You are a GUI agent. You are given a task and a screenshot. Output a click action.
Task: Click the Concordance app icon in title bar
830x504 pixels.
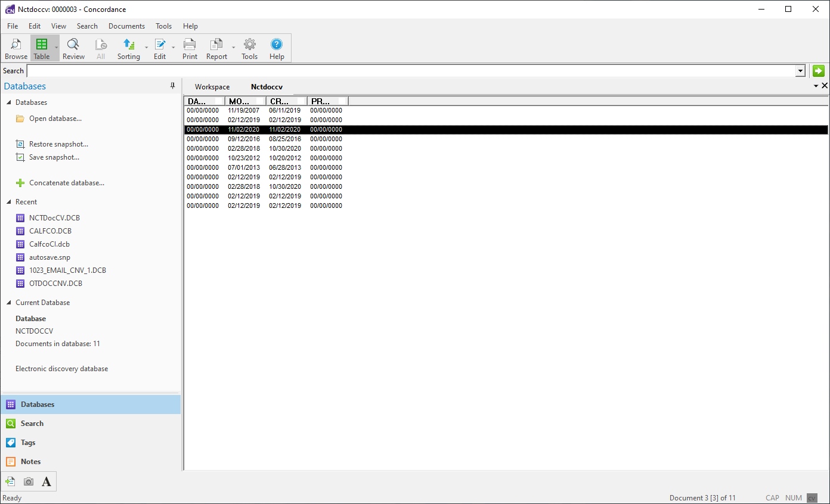(10, 10)
